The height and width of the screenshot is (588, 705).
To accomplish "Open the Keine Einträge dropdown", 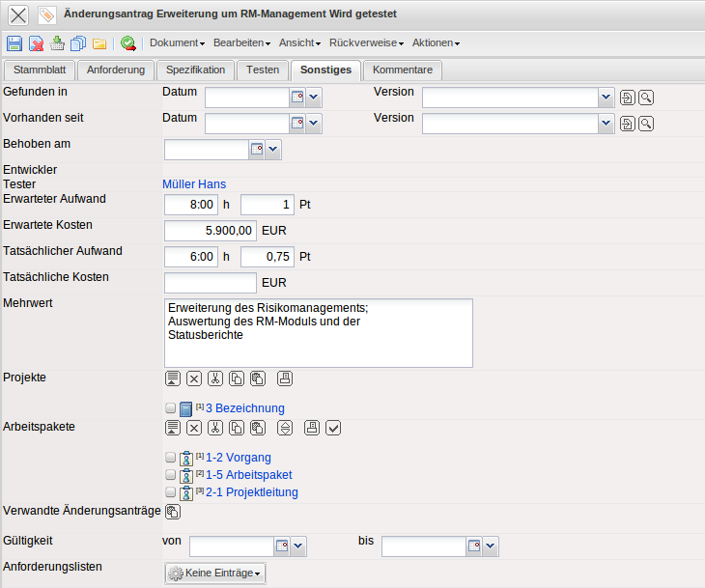I will (x=215, y=574).
